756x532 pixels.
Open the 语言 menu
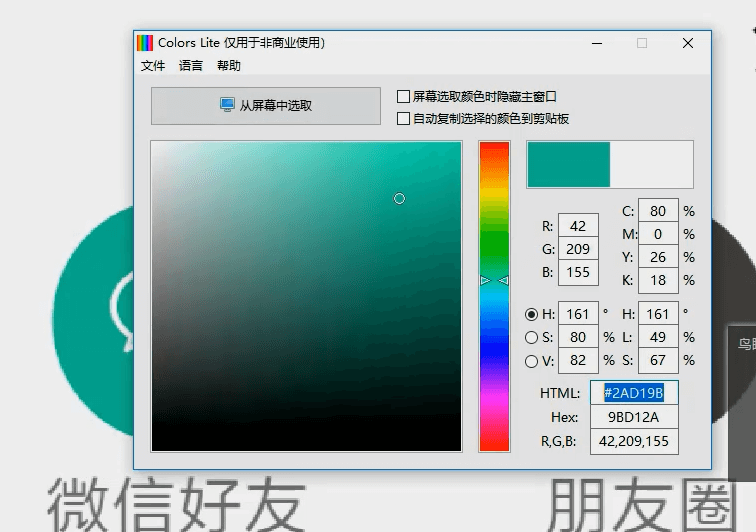pyautogui.click(x=190, y=66)
